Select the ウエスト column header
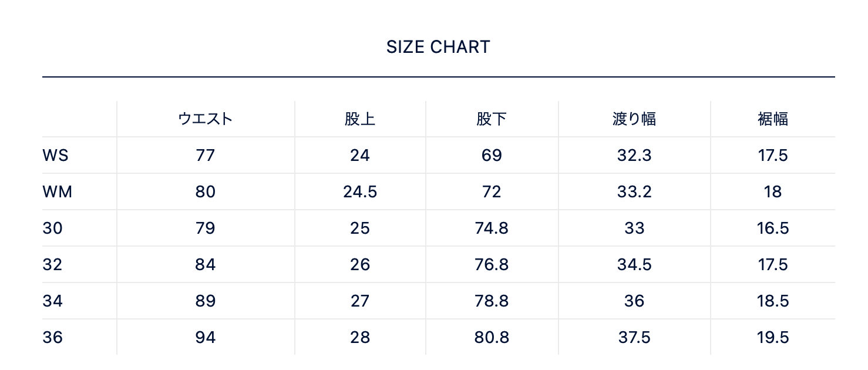Image resolution: width=868 pixels, height=370 pixels. 206,119
